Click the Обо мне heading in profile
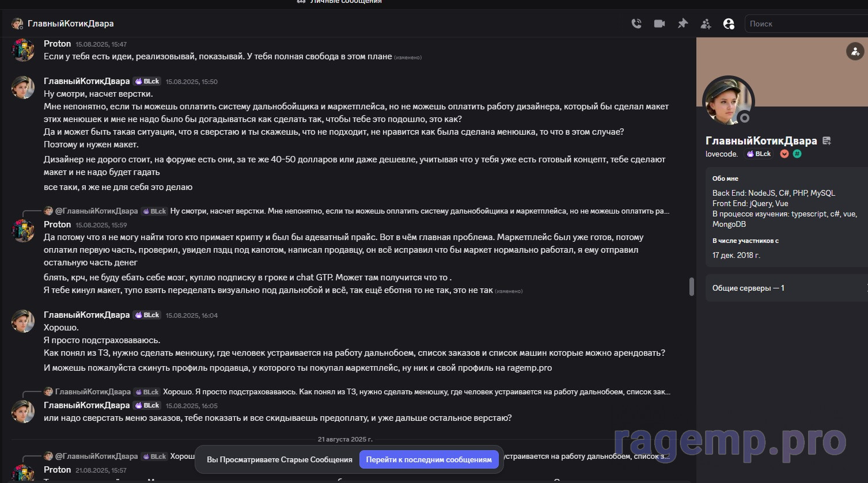The width and height of the screenshot is (868, 483). click(x=725, y=178)
